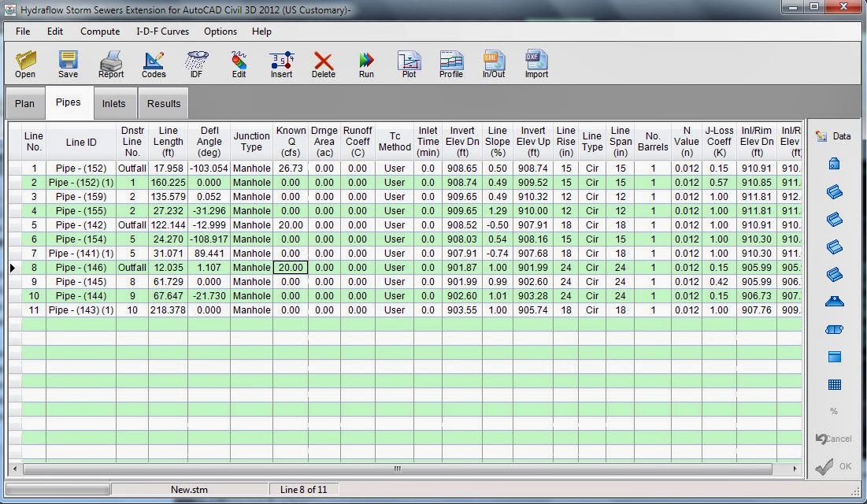Switch to the Results tab
Image resolution: width=867 pixels, height=504 pixels.
[163, 103]
